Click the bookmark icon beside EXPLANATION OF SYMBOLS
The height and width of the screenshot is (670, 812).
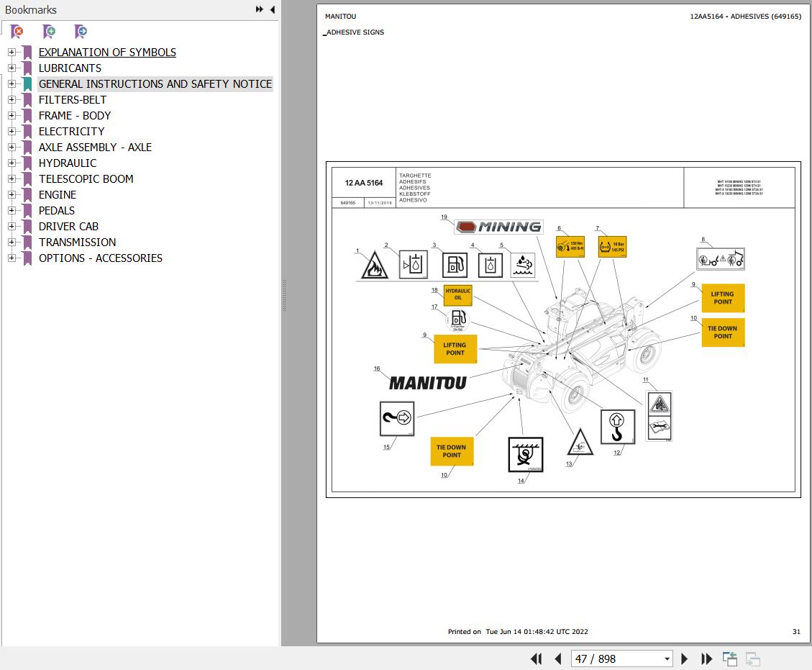click(27, 53)
